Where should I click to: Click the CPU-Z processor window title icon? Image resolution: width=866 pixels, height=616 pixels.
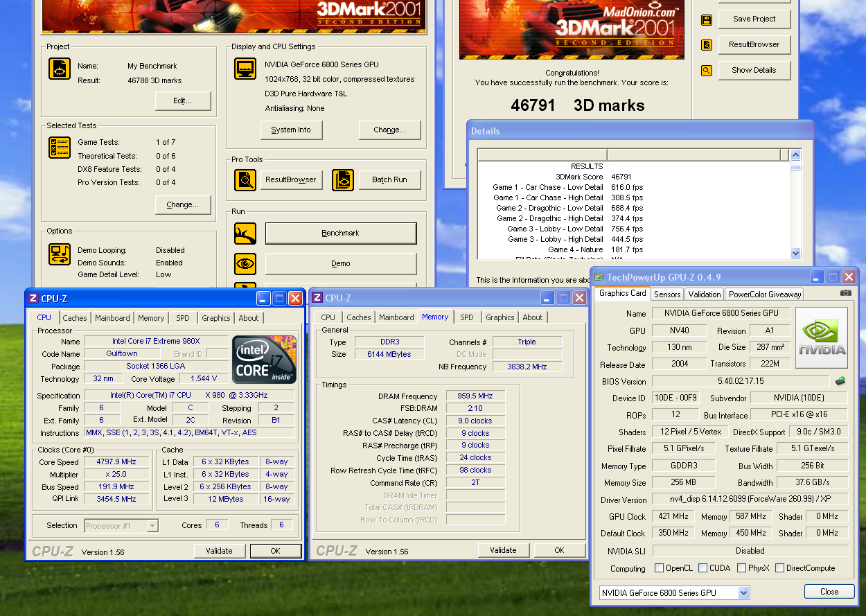[x=33, y=298]
